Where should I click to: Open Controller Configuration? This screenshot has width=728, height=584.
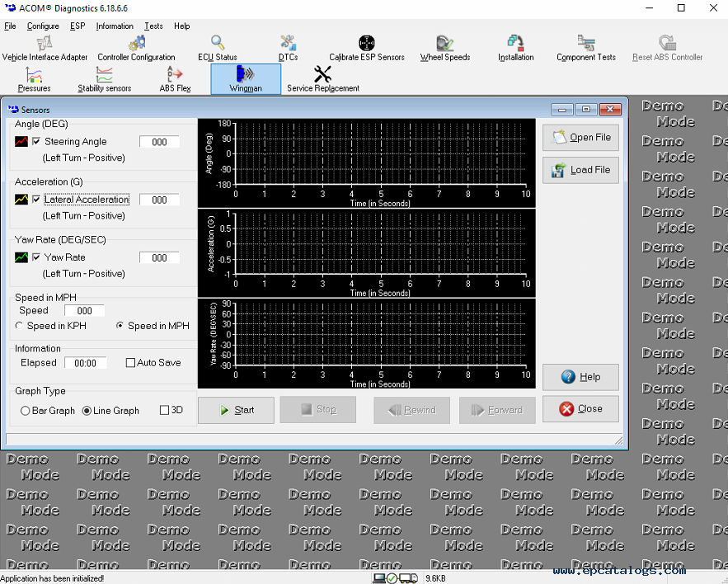136,49
